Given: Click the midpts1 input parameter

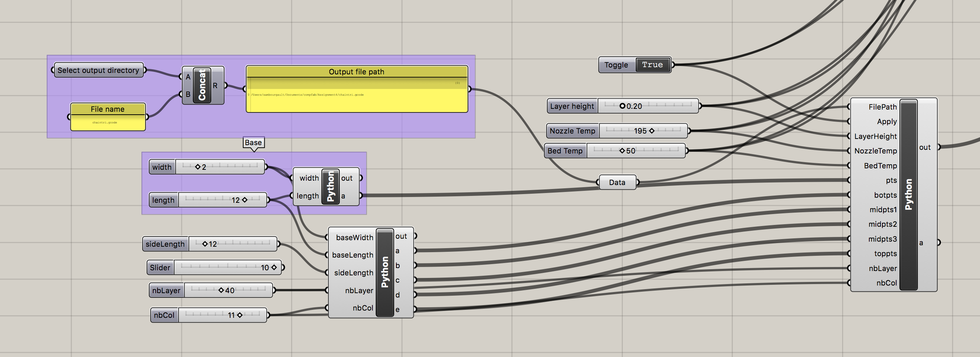Looking at the screenshot, I should tap(883, 209).
